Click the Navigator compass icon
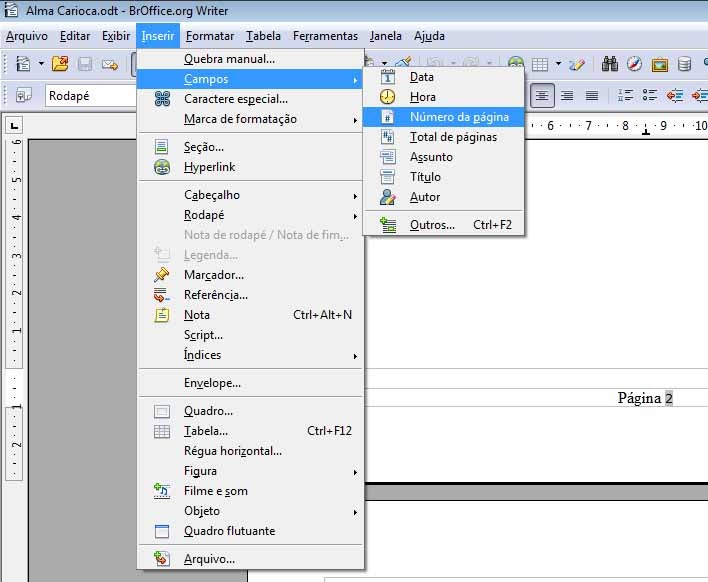Viewport: 708px width, 582px height. tap(634, 64)
